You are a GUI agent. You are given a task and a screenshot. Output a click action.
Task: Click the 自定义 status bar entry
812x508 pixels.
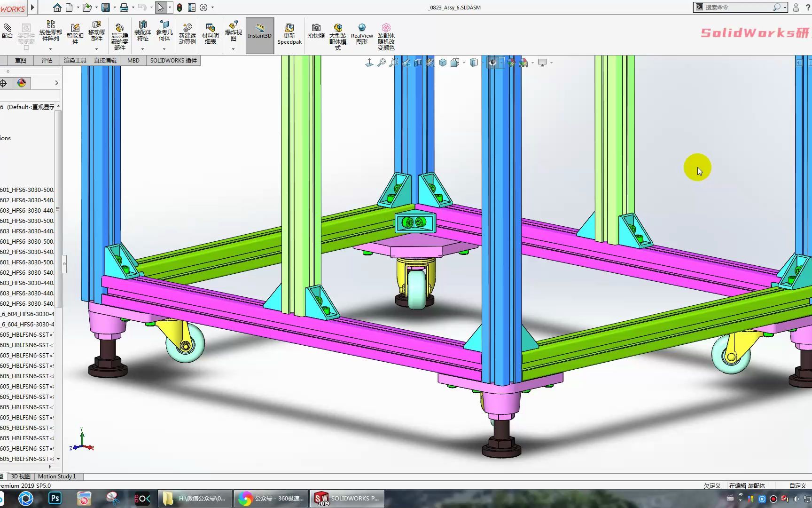[x=797, y=486]
